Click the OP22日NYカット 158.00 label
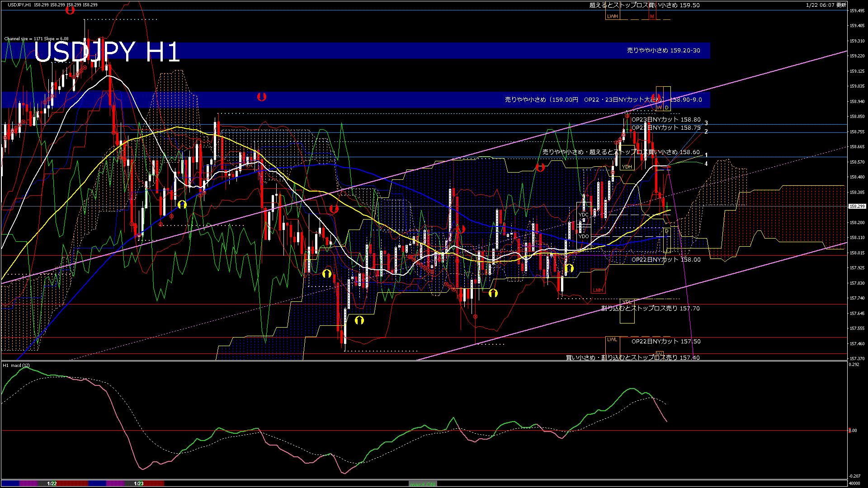The image size is (868, 488). [x=665, y=260]
